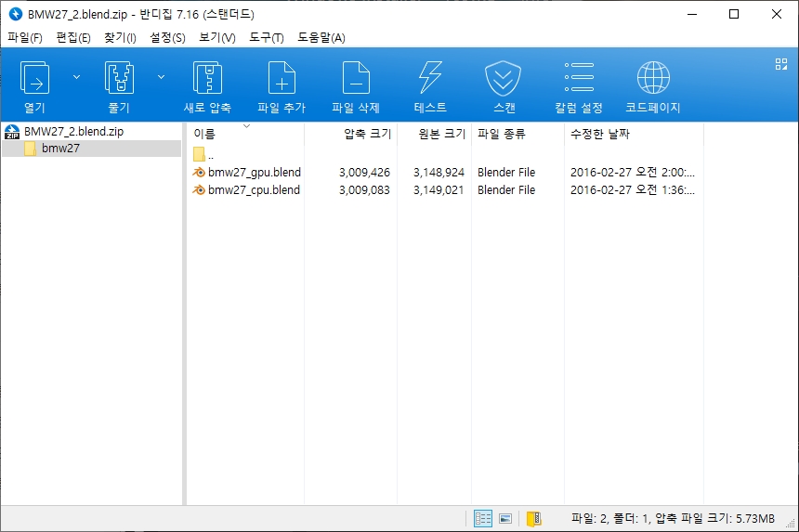Image resolution: width=799 pixels, height=532 pixels.
Task: Open the 보기(V) menu
Action: point(217,38)
